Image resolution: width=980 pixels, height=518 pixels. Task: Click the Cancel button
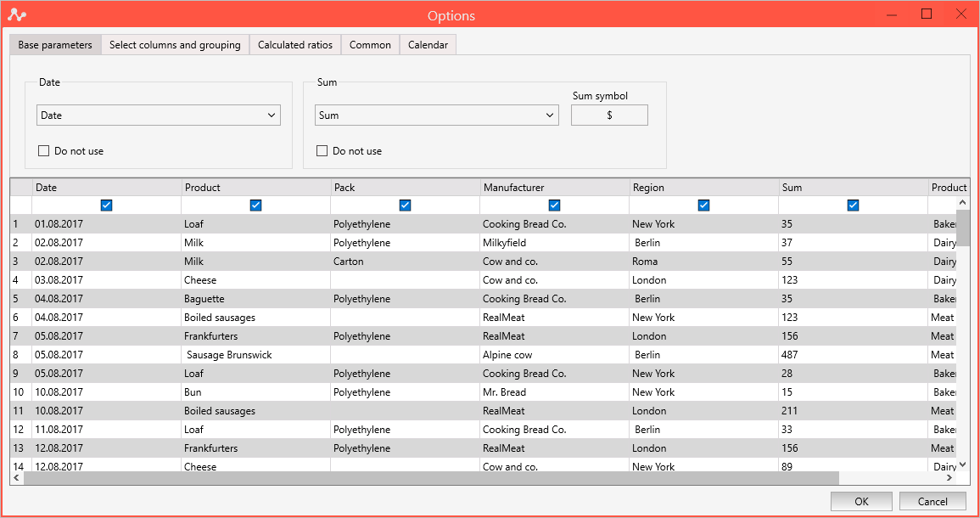(932, 501)
